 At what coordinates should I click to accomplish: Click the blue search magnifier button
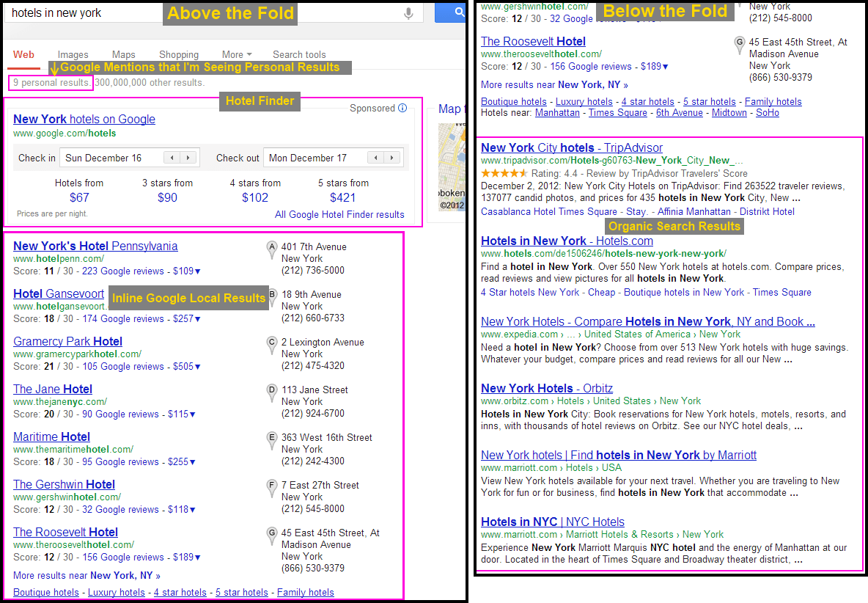tap(459, 12)
